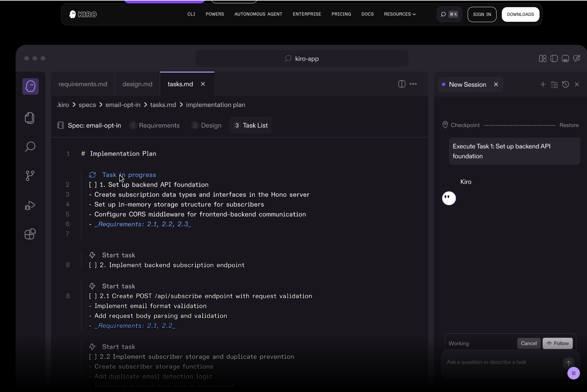Expand the Resources dropdown in navbar
The image size is (587, 392).
coord(400,14)
